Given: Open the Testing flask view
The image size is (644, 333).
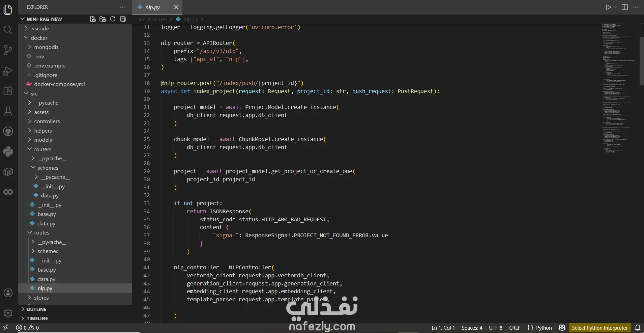Looking at the screenshot, I should tap(8, 111).
